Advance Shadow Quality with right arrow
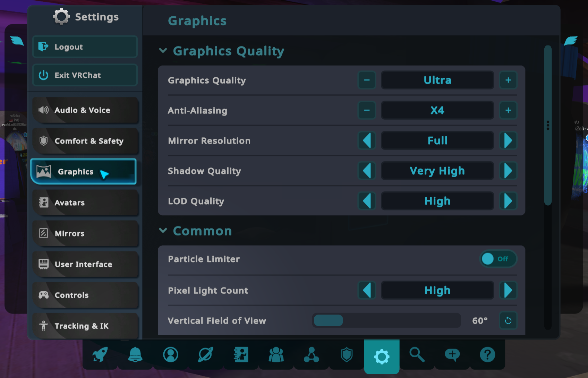This screenshot has height=378, width=588. click(x=508, y=171)
